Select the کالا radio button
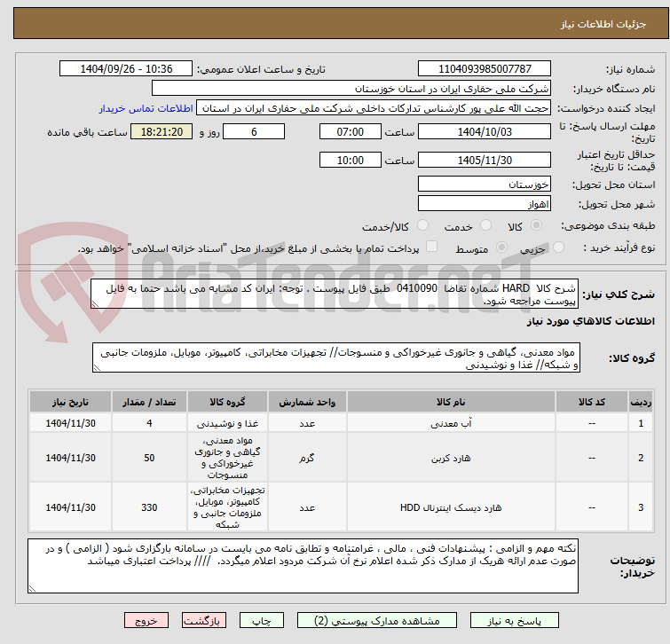This screenshot has width=670, height=644. 536,225
